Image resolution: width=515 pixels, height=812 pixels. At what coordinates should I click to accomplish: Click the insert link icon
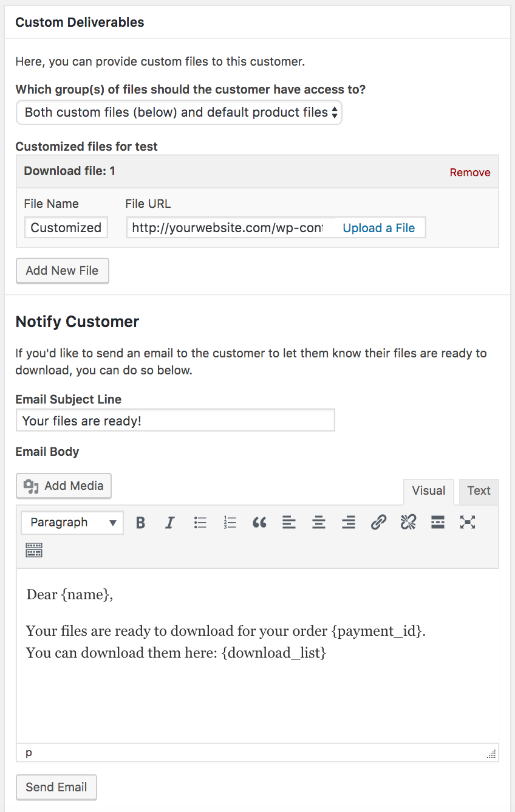pos(378,523)
